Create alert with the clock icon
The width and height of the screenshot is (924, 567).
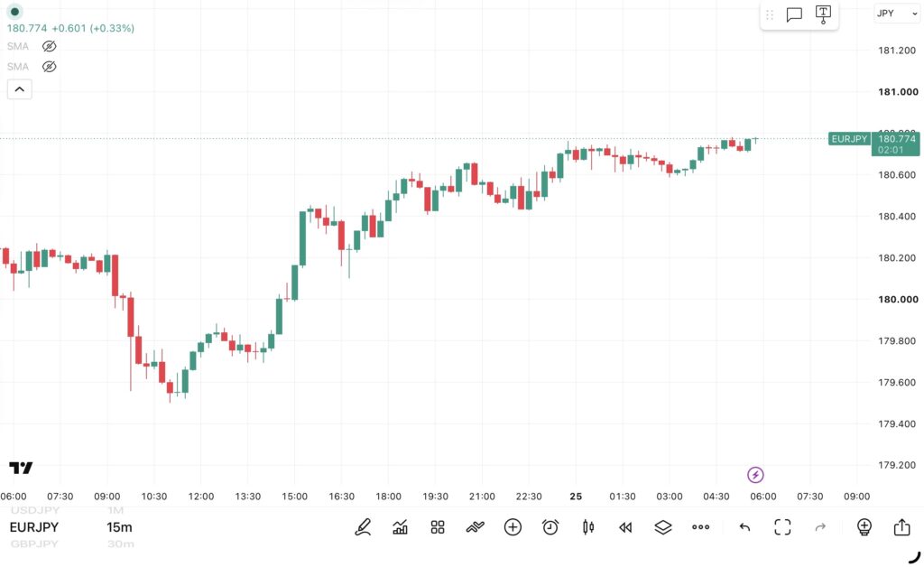550,527
